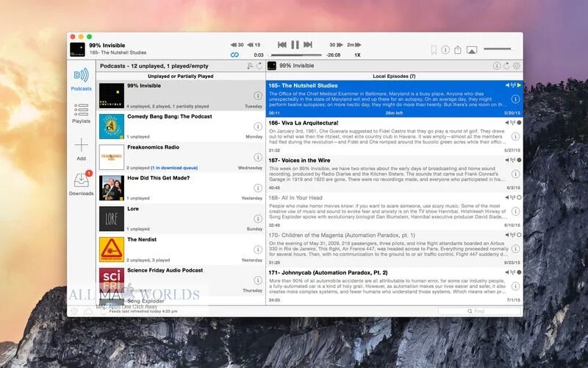The image size is (588, 368).
Task: Select 99% Invisible podcast row
Action: point(181,96)
